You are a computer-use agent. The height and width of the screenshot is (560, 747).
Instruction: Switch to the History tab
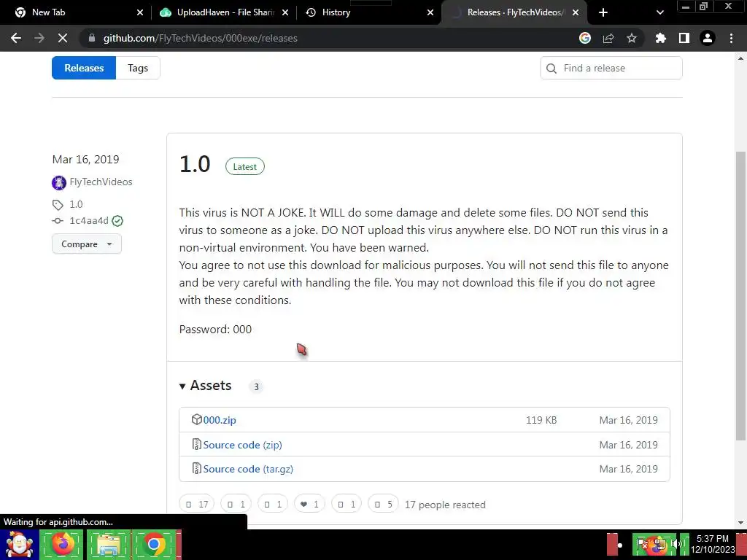(370, 12)
